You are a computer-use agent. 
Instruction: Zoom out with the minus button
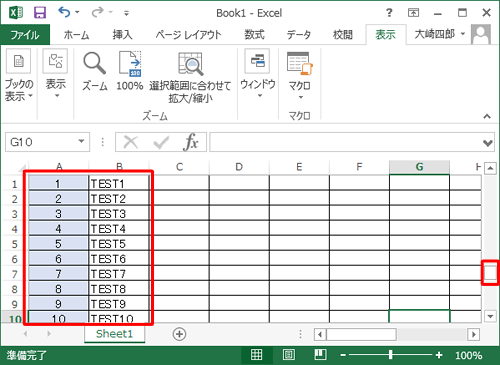point(343,355)
